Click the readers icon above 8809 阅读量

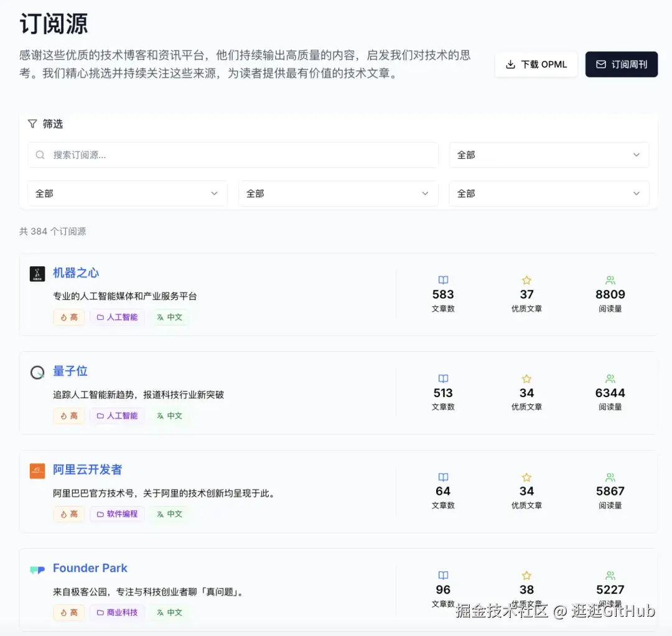(610, 280)
